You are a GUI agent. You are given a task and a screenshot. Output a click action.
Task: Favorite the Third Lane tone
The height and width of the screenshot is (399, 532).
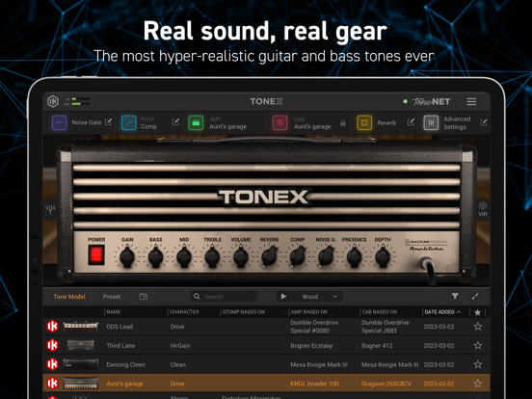coord(478,345)
